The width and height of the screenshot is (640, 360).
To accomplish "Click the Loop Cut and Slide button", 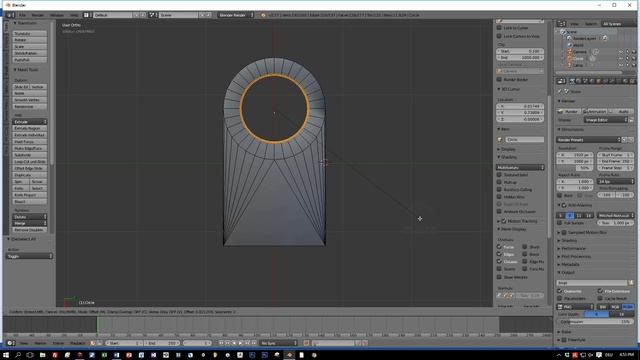I will (29, 162).
